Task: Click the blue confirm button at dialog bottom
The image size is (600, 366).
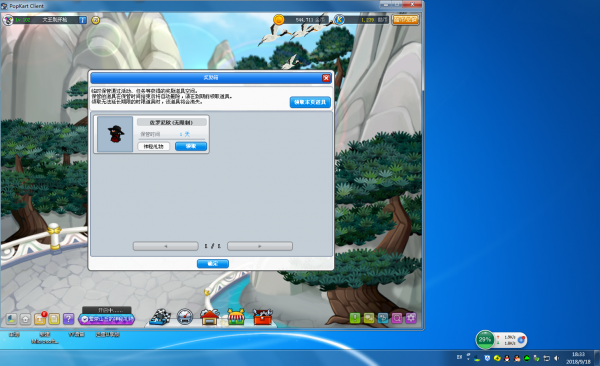Action: point(213,263)
